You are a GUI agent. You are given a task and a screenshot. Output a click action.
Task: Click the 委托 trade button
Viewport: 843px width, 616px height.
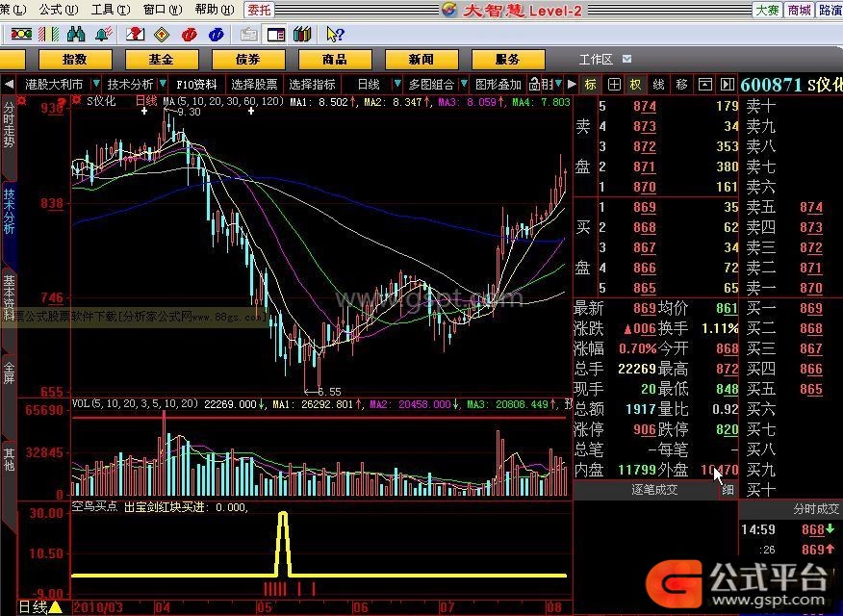click(x=259, y=10)
